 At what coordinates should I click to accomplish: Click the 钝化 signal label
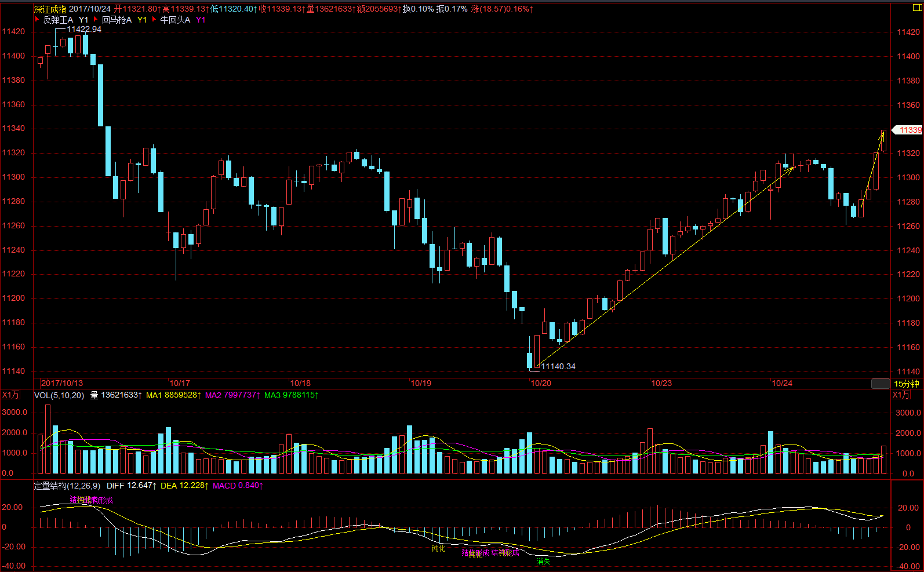(439, 548)
